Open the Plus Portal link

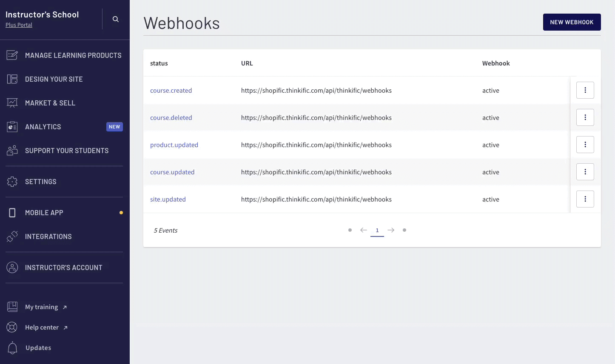point(19,25)
